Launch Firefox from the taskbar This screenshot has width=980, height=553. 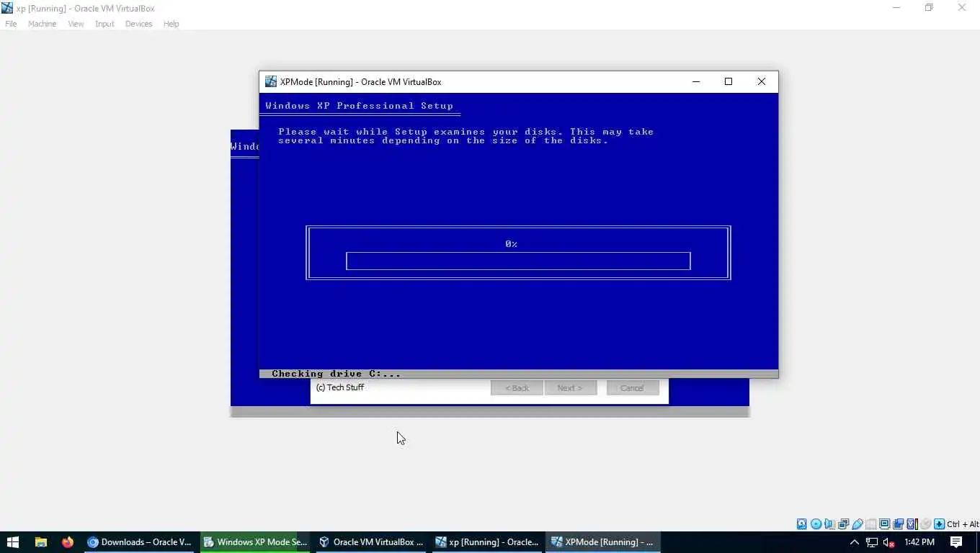[68, 542]
